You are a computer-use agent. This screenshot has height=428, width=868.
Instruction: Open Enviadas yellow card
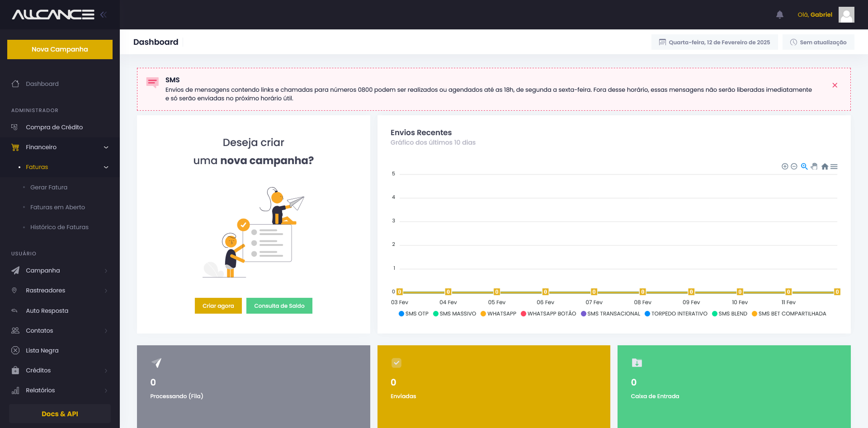point(494,387)
